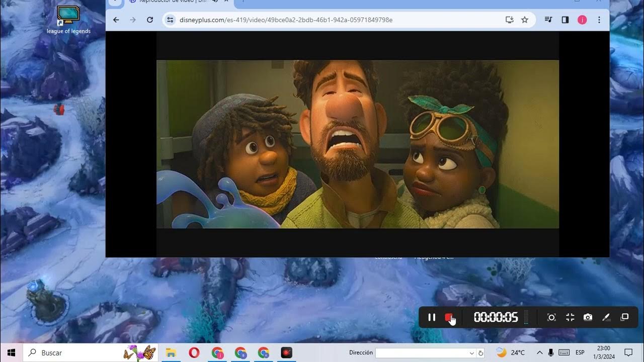Image resolution: width=644 pixels, height=362 pixels.
Task: Open File Explorer from the taskbar
Action: pyautogui.click(x=171, y=352)
